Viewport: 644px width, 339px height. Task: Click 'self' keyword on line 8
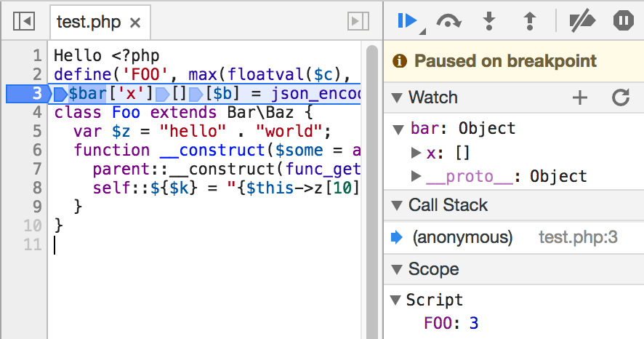tap(112, 188)
